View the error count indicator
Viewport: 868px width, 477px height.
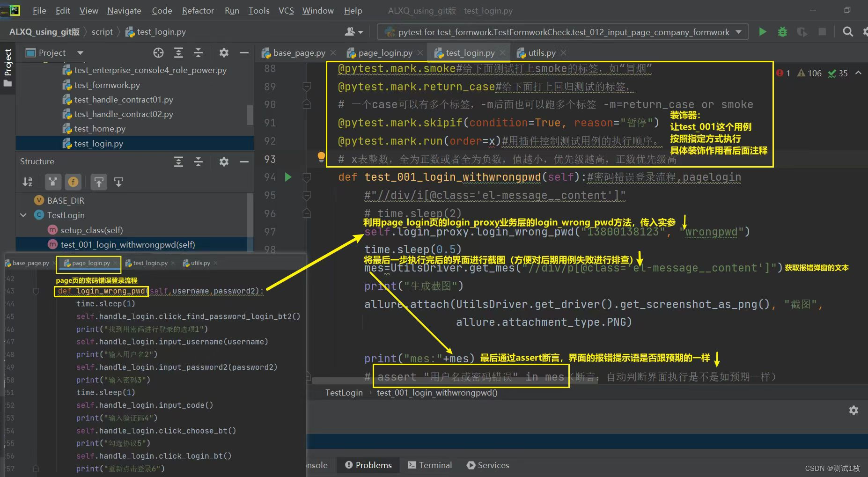[x=783, y=73]
